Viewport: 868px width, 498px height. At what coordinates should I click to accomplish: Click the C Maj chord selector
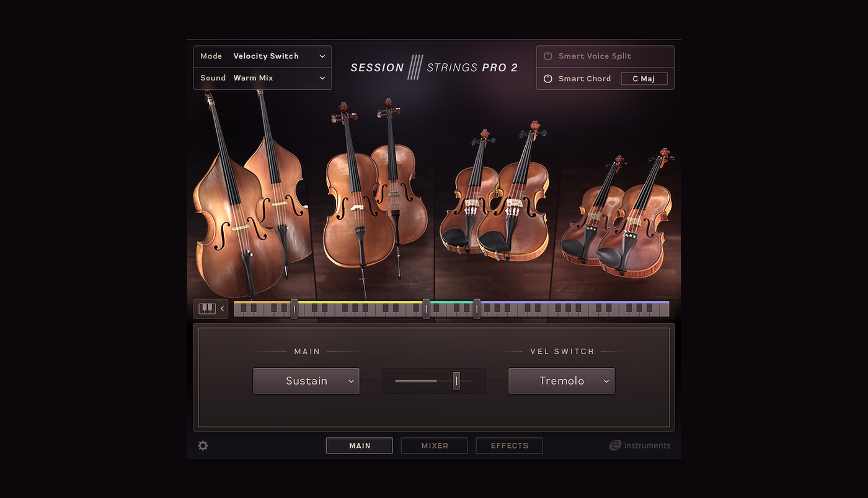pos(644,79)
